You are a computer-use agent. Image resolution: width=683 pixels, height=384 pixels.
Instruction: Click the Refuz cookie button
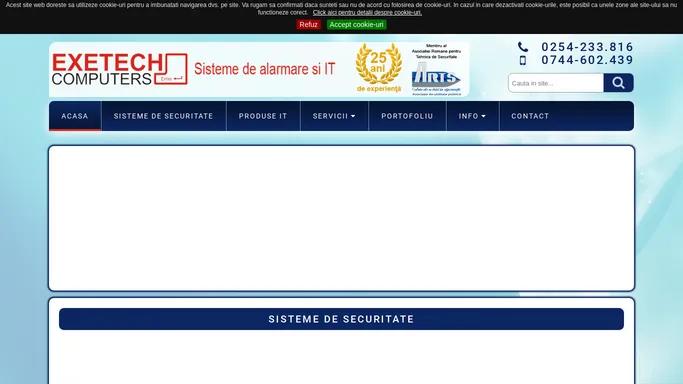pos(308,25)
